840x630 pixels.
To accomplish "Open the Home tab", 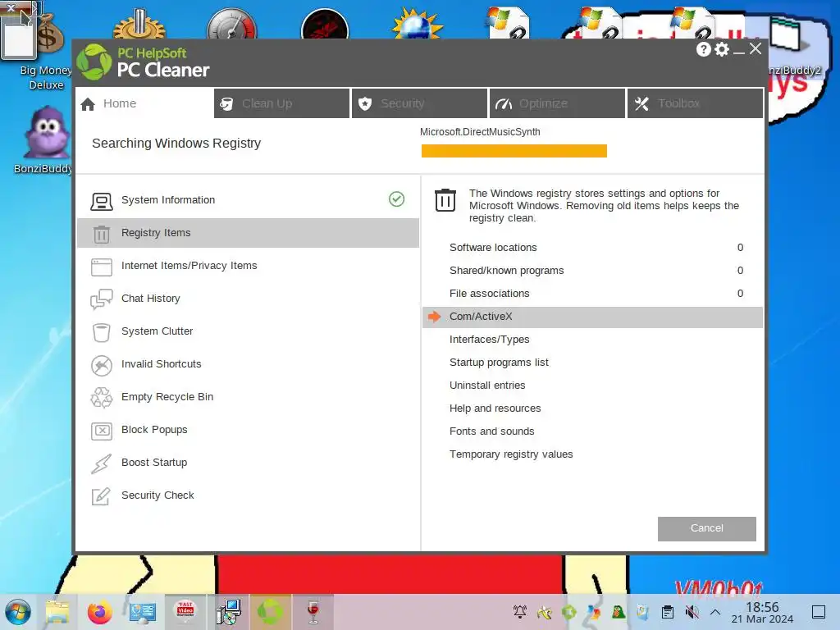I will (144, 103).
